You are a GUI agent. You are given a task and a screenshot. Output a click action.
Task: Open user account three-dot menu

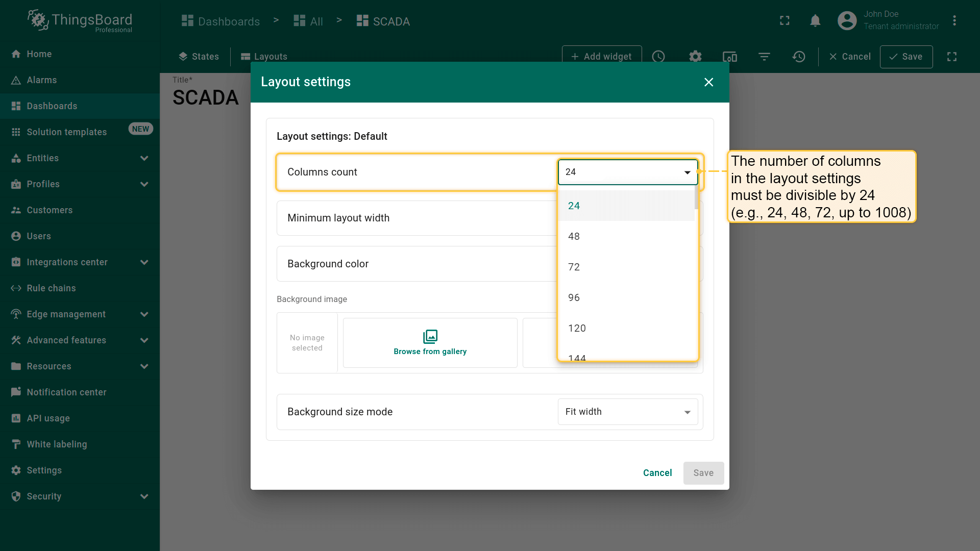tap(954, 21)
